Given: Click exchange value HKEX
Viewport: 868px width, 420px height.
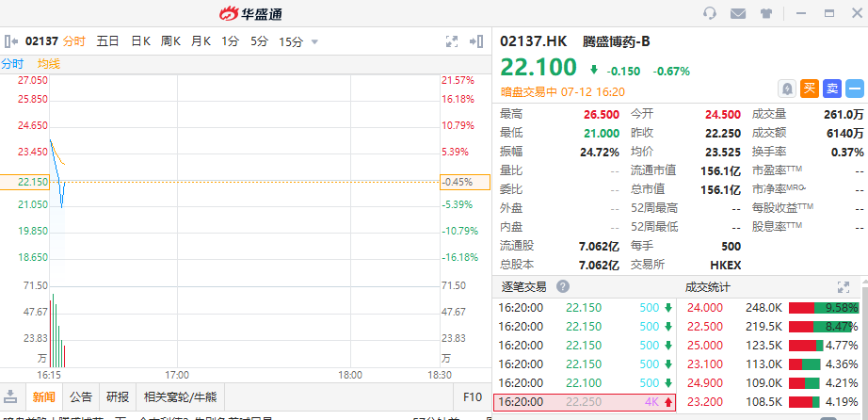Looking at the screenshot, I should click(725, 265).
